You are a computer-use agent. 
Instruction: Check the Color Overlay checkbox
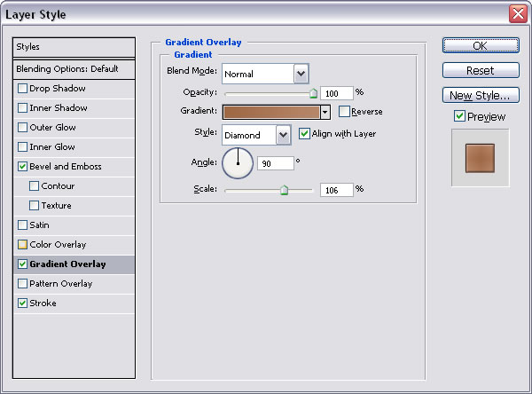(22, 245)
